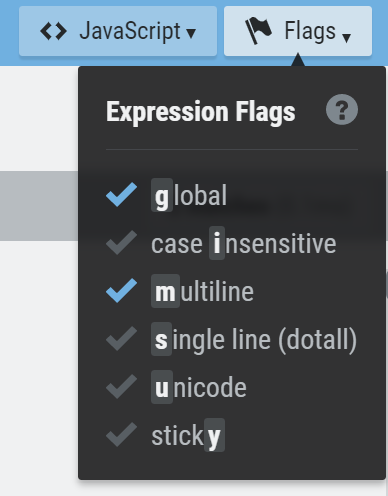Click the code brackets icon beside JavaScript

coord(53,31)
